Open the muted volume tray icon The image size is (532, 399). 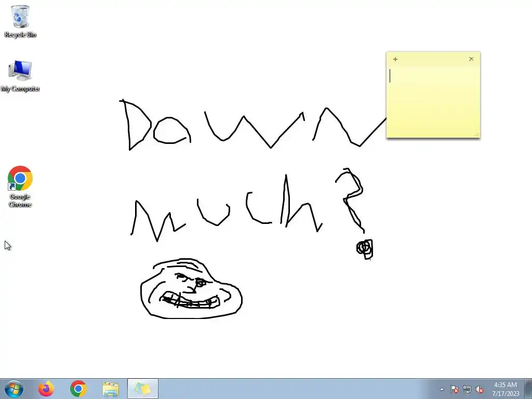480,389
